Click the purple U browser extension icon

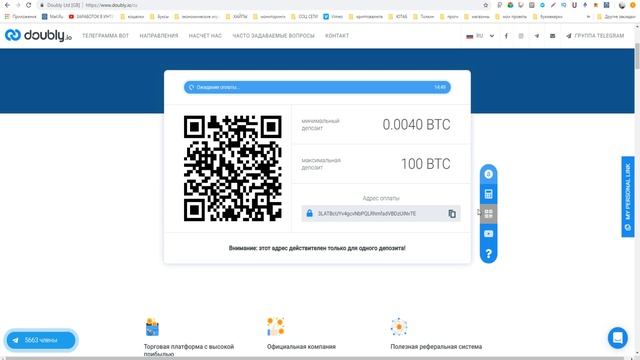(x=574, y=5)
